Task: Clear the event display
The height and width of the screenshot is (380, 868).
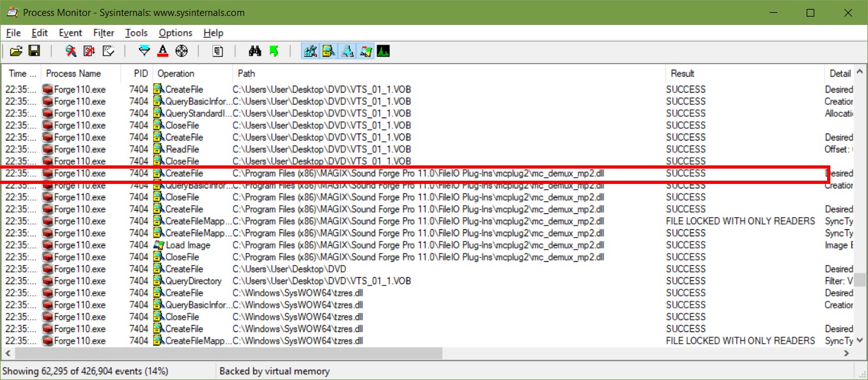Action: 108,51
